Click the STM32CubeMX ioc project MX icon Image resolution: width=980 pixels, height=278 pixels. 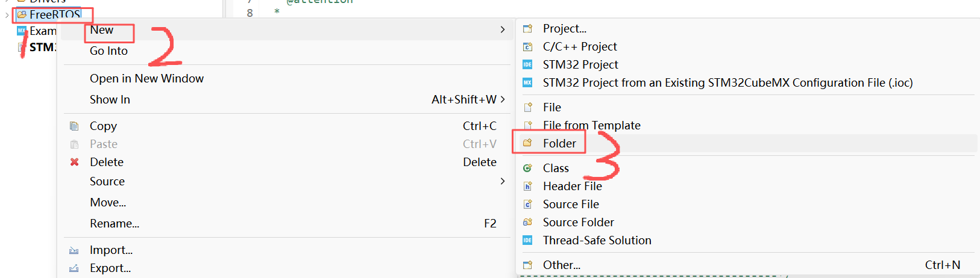pyautogui.click(x=527, y=82)
